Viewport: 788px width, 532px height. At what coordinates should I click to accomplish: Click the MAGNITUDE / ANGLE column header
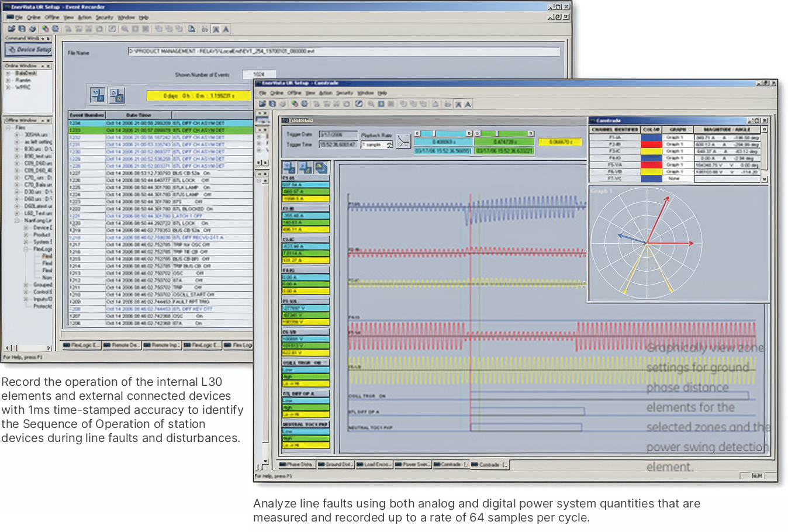pyautogui.click(x=727, y=130)
